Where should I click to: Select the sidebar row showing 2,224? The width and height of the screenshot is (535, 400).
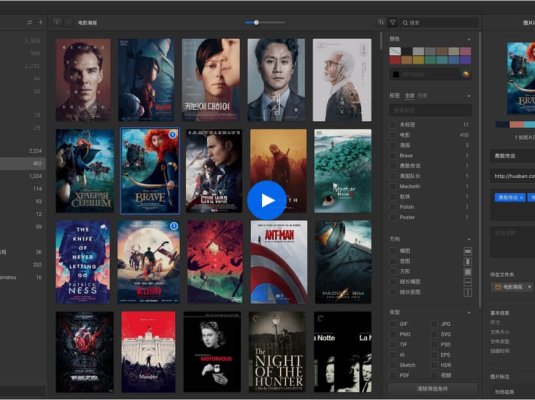23,151
